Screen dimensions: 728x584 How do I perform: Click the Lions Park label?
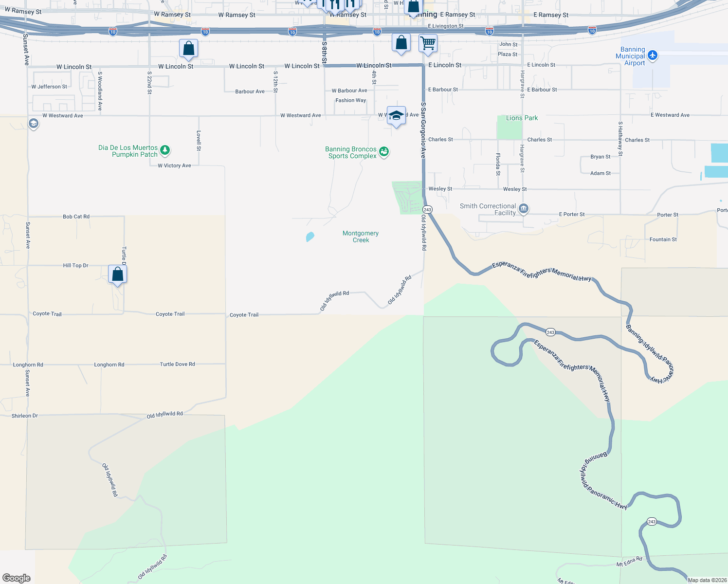tap(522, 118)
